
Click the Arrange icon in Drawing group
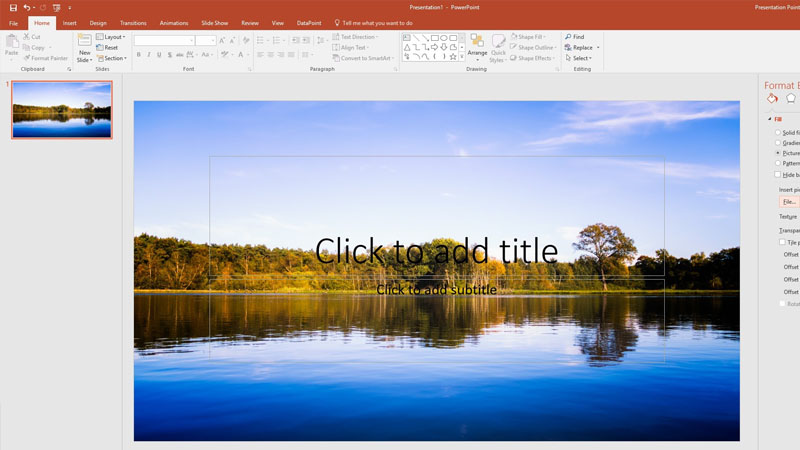(477, 46)
